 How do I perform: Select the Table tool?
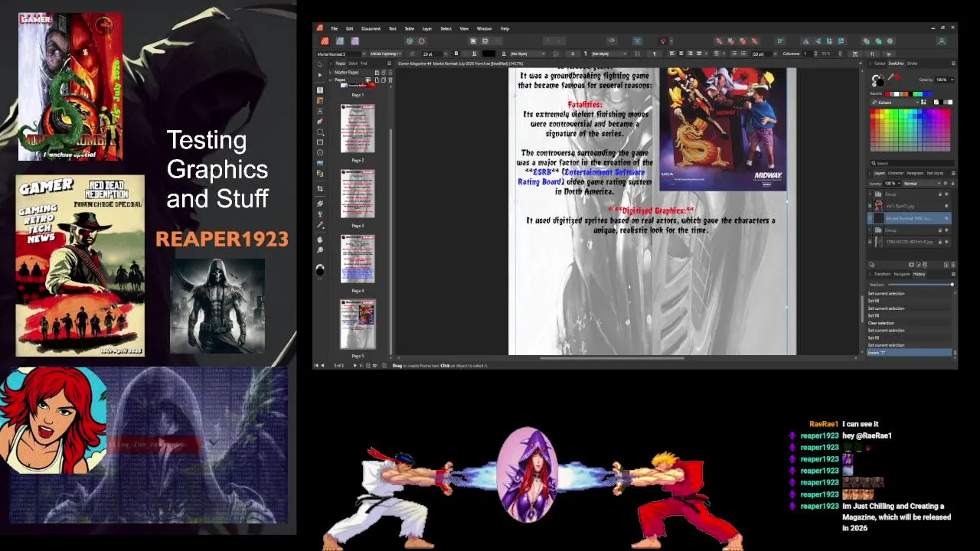[x=320, y=100]
